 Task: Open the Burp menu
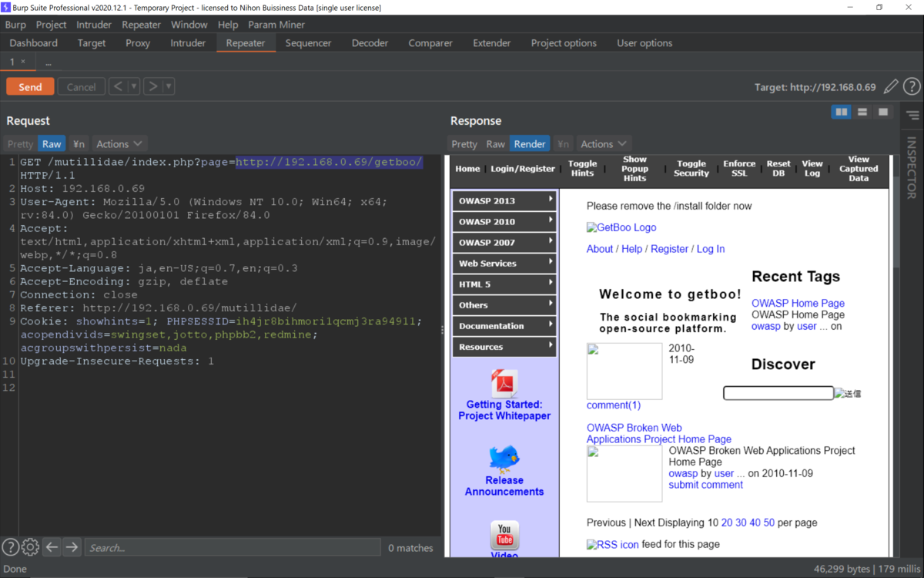(x=15, y=25)
